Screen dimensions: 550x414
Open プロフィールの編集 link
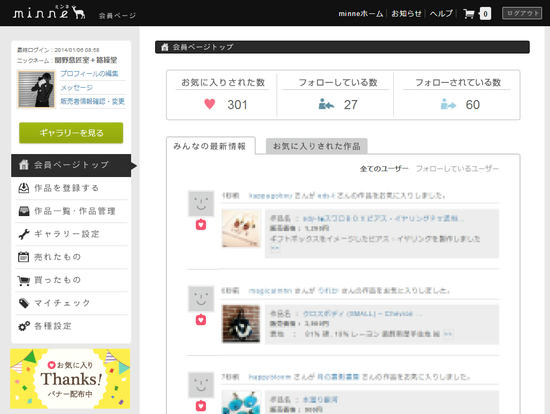89,73
